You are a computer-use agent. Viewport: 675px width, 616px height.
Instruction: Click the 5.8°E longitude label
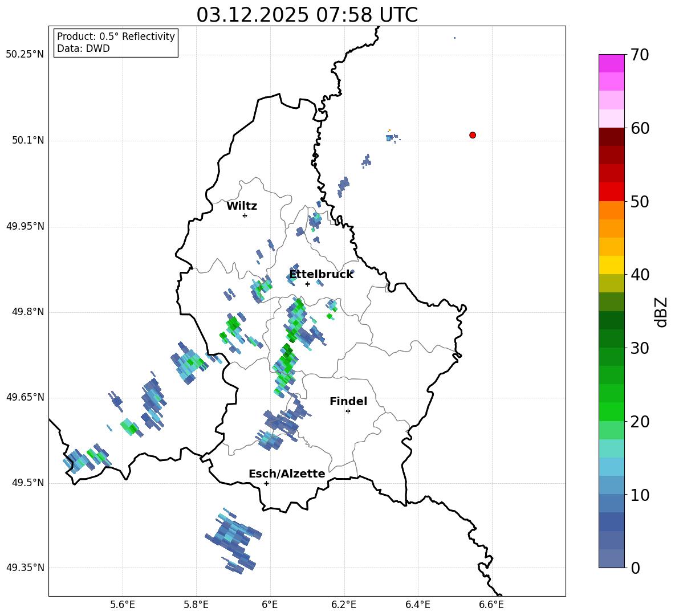tap(196, 605)
